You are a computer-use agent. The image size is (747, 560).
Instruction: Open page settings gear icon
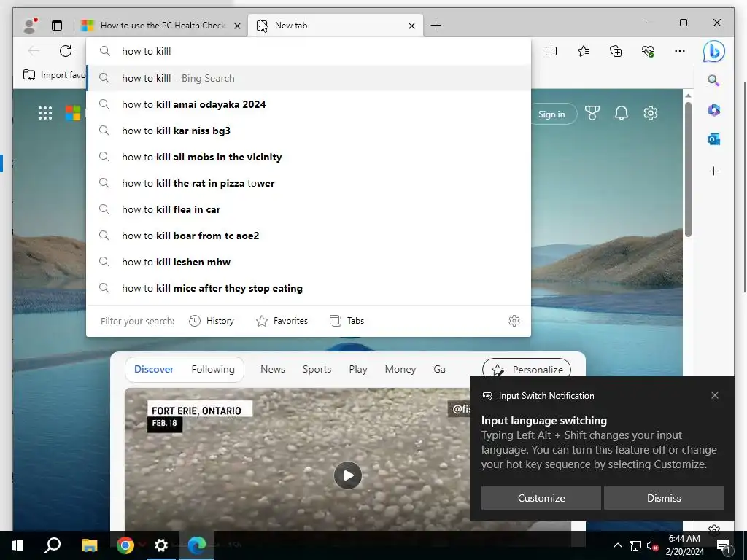pyautogui.click(x=651, y=113)
